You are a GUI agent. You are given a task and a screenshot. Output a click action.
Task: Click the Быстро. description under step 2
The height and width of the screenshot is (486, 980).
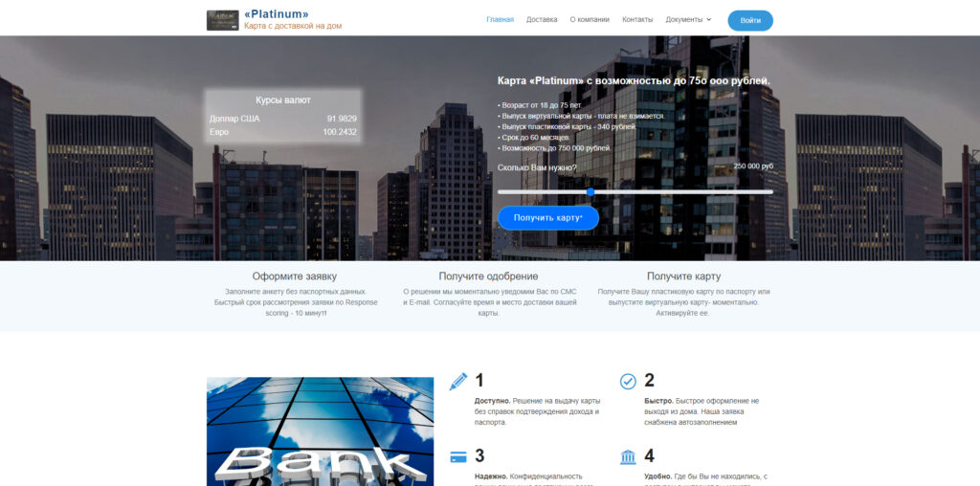point(702,411)
